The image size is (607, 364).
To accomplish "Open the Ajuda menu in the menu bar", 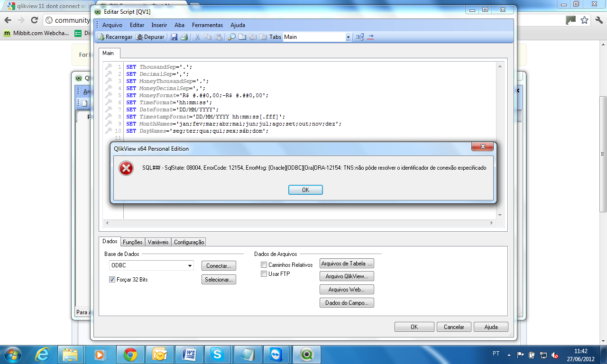I will tap(238, 25).
